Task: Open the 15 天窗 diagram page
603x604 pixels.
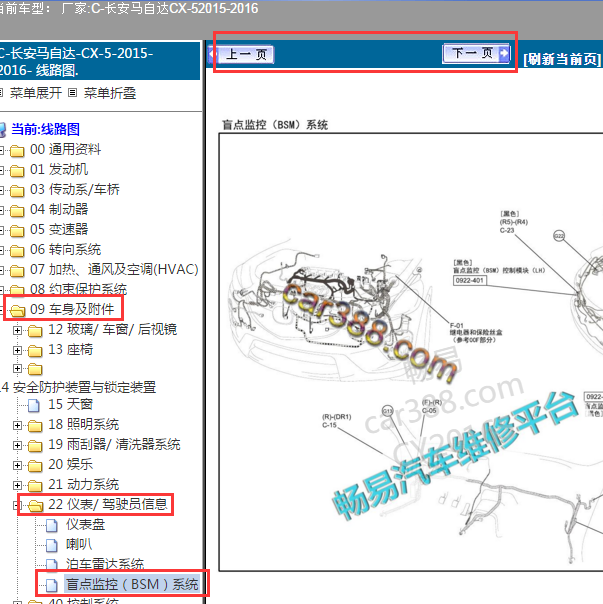Action: tap(71, 404)
